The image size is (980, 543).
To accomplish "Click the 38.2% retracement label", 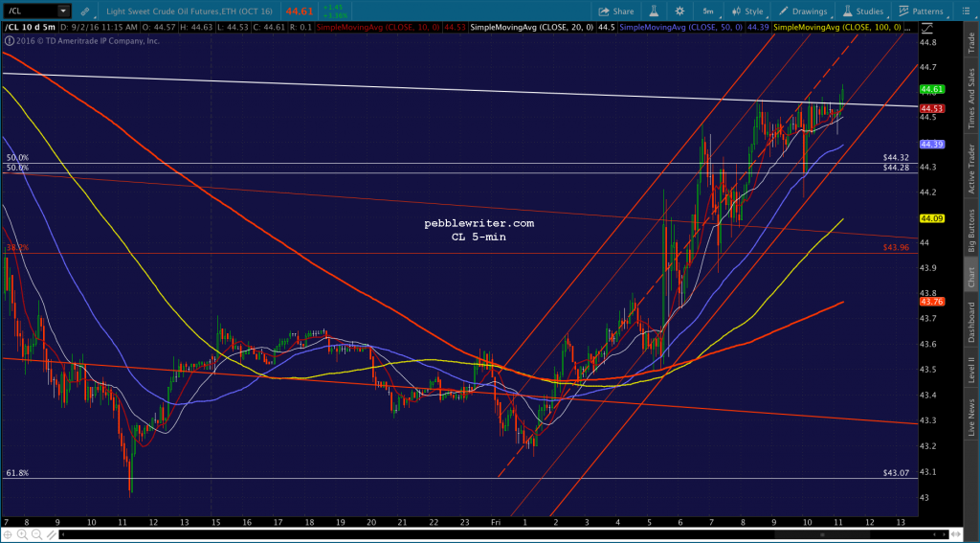I will 17,248.
